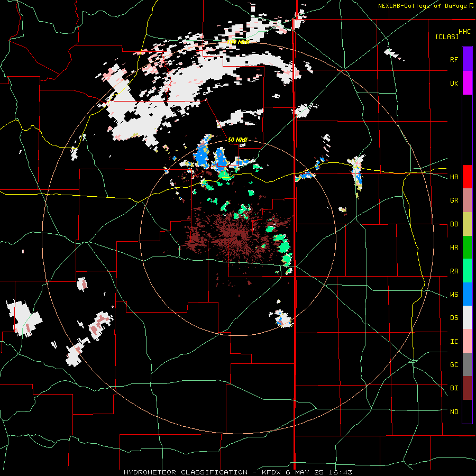Click the magenta UK legend color swatch

[467, 83]
